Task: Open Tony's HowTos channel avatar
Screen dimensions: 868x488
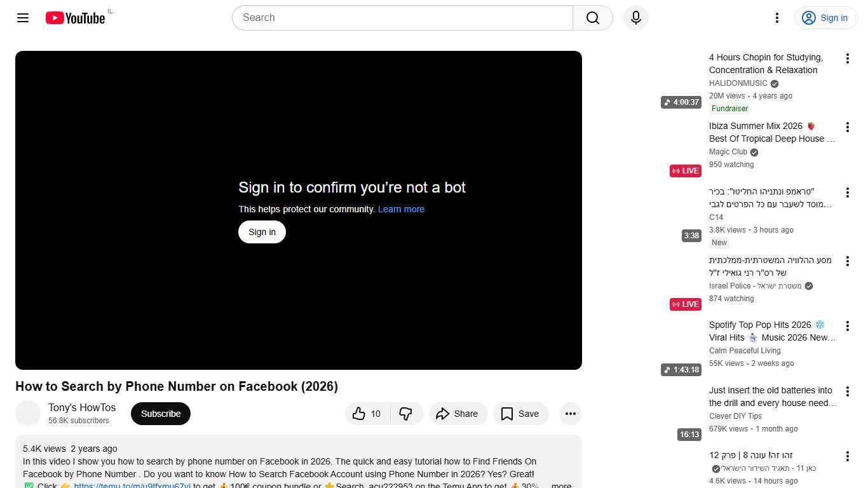Action: [x=28, y=413]
